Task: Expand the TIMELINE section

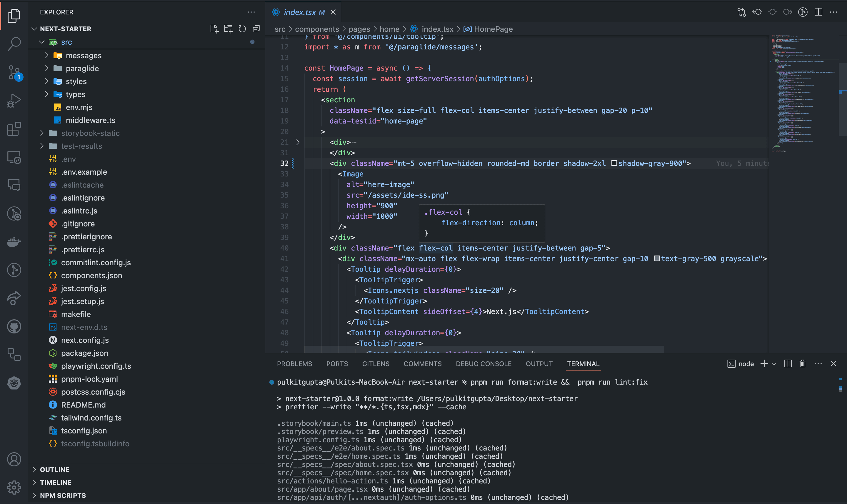Action: [x=34, y=482]
